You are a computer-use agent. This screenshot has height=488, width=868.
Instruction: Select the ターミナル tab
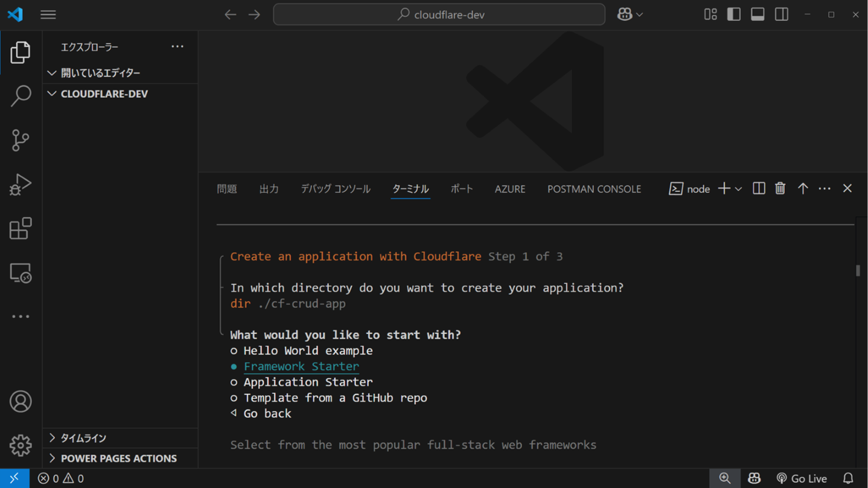pyautogui.click(x=410, y=189)
